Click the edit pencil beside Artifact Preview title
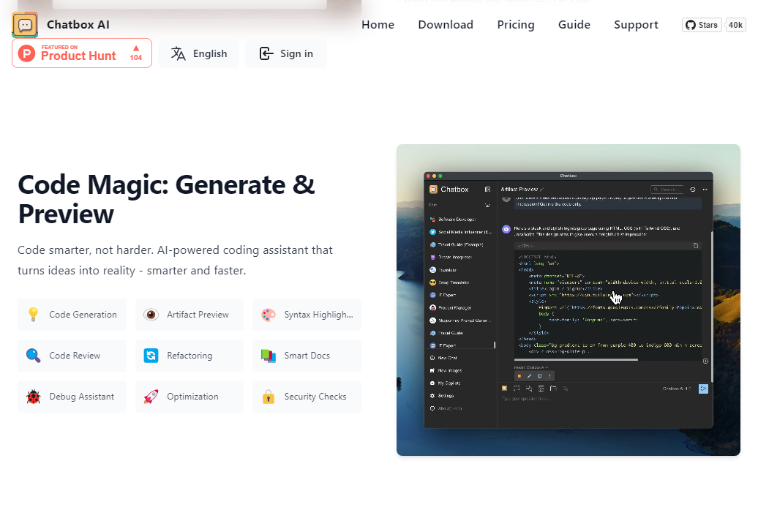The height and width of the screenshot is (532, 758). [x=542, y=190]
